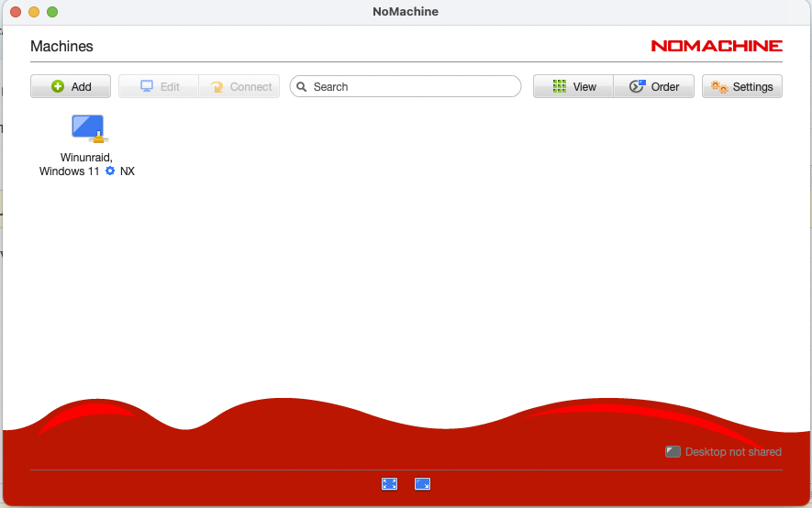Click the Add machine button
This screenshot has width=812, height=508.
point(71,86)
